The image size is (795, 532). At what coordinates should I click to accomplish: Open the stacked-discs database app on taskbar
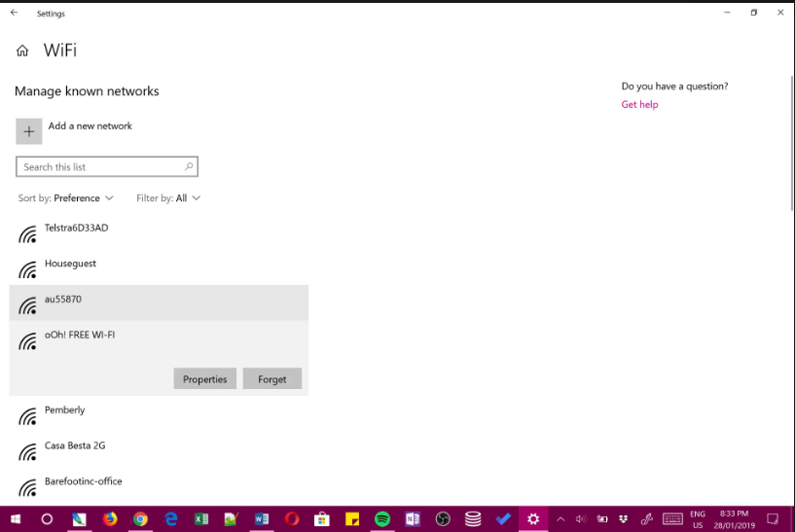point(473,518)
